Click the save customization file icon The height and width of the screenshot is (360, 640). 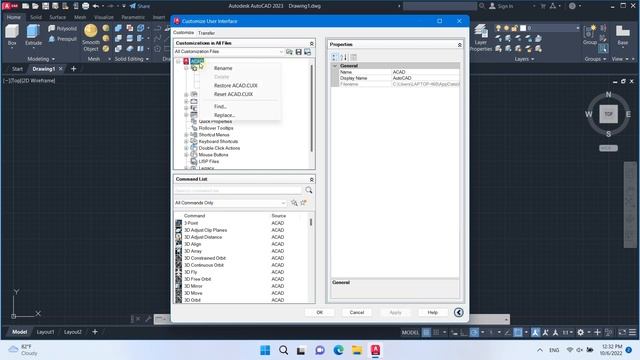click(298, 52)
